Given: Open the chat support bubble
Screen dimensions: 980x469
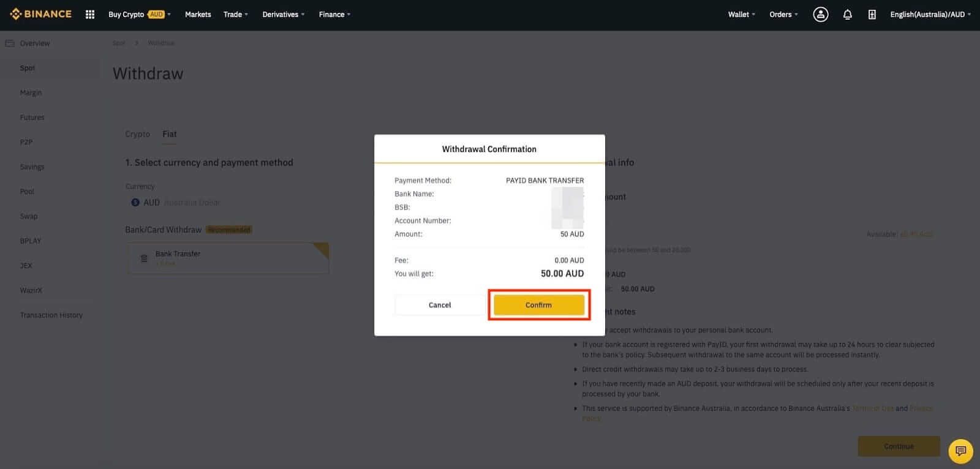Looking at the screenshot, I should click(x=960, y=451).
